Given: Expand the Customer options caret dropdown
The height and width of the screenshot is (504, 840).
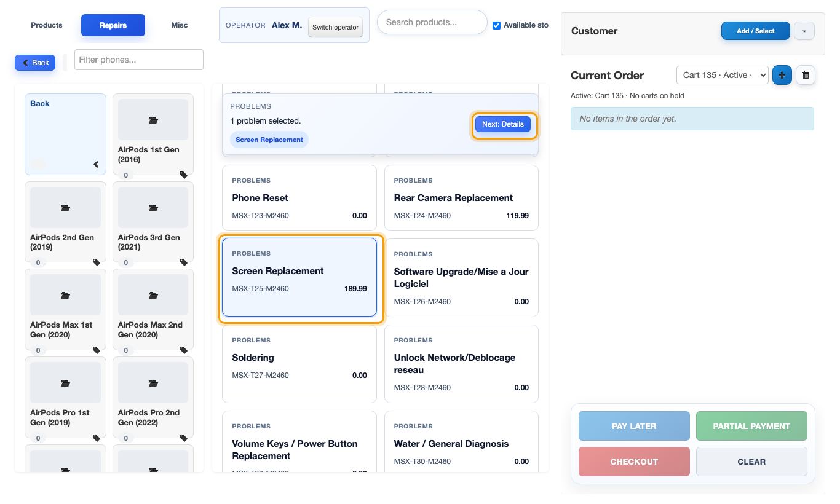Looking at the screenshot, I should tap(804, 31).
